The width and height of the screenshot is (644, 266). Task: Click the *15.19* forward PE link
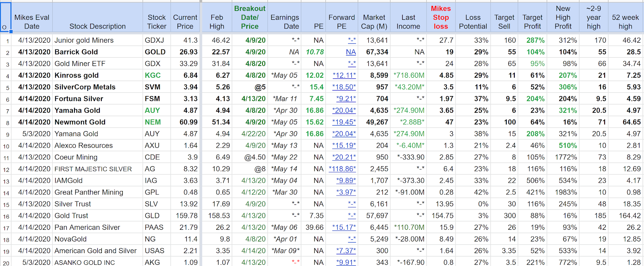coord(344,145)
